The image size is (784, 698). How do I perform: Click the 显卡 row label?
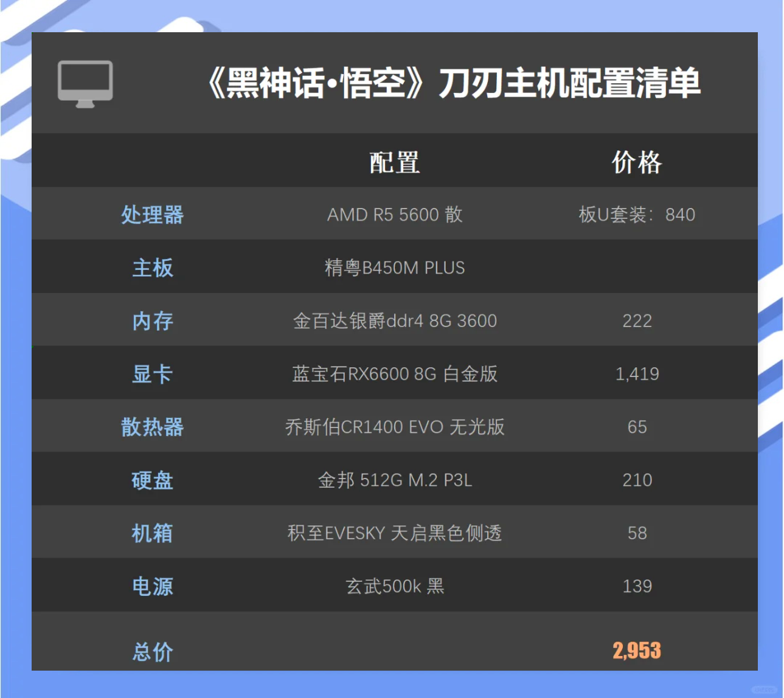pyautogui.click(x=152, y=374)
